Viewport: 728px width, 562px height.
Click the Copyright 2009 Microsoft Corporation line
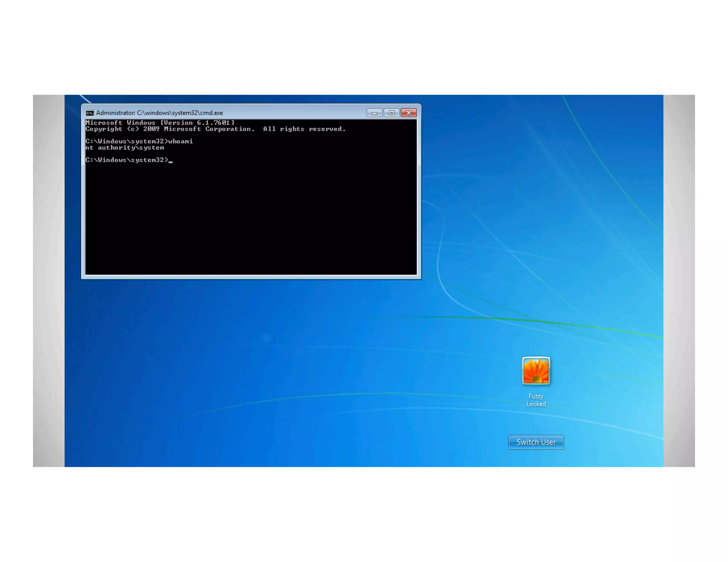point(215,129)
